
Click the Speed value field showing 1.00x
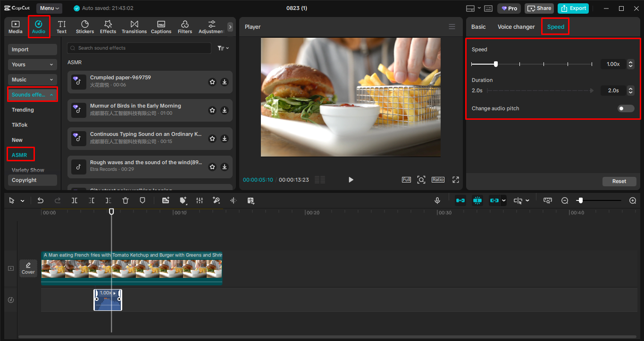click(613, 64)
